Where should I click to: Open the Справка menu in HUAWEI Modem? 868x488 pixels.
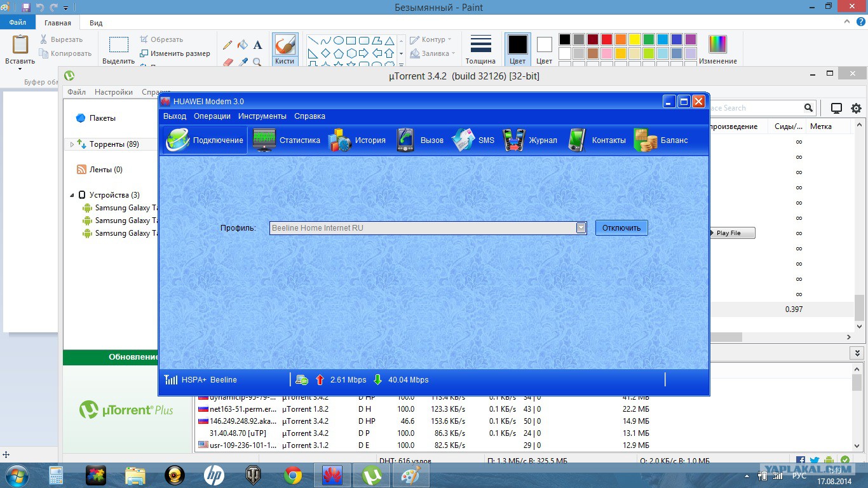309,116
